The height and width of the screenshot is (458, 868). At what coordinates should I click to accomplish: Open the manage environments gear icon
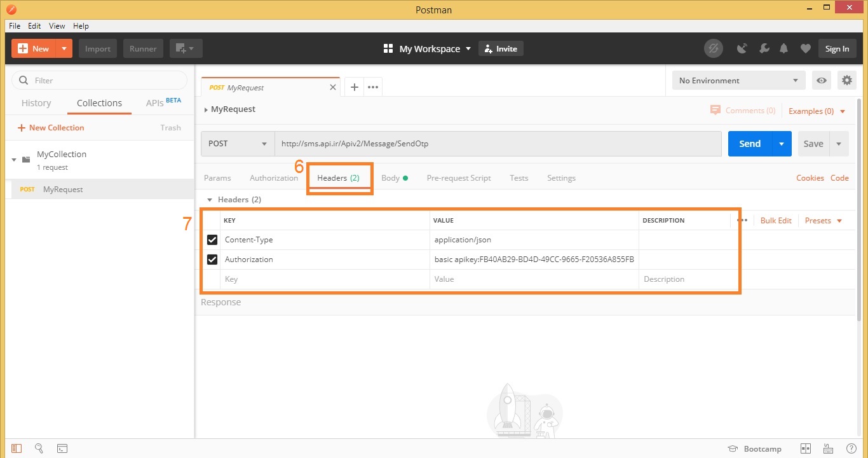click(846, 80)
